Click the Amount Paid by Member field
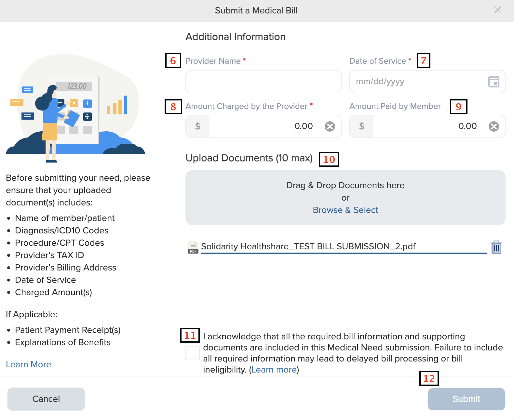The height and width of the screenshot is (420, 514). pyautogui.click(x=429, y=126)
